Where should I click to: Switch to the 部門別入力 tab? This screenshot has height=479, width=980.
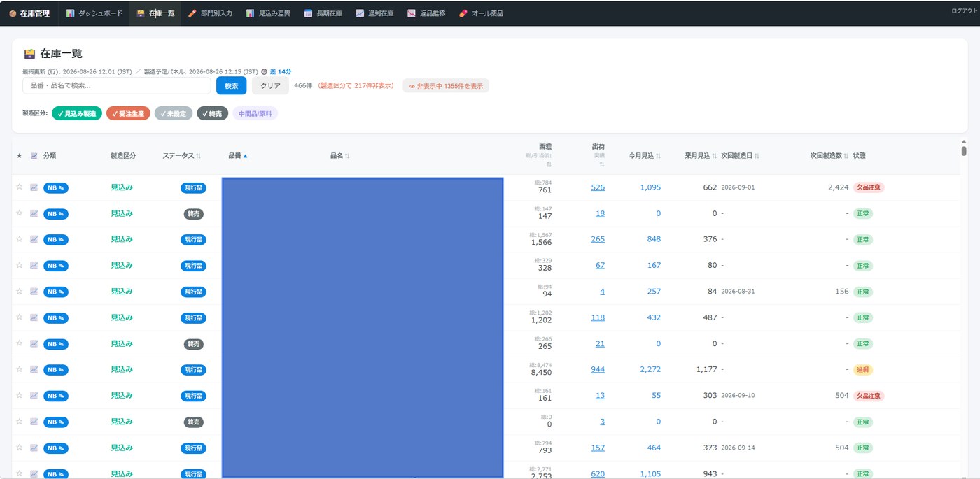pyautogui.click(x=211, y=13)
